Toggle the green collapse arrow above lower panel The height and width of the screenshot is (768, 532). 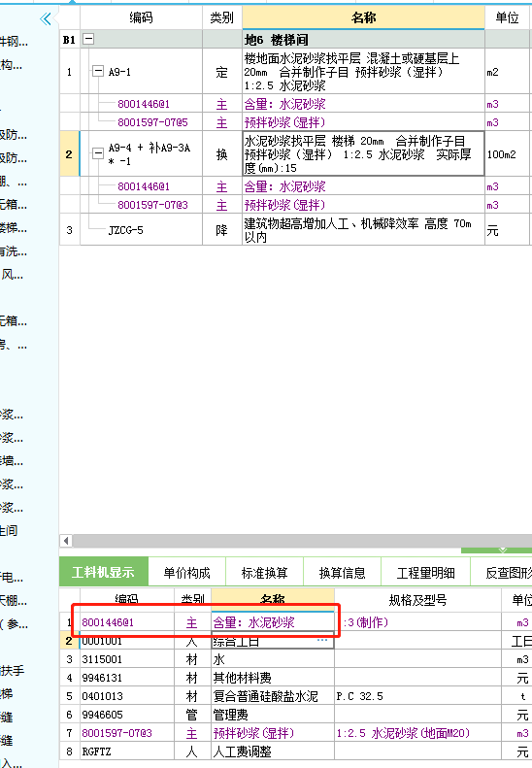(503, 551)
